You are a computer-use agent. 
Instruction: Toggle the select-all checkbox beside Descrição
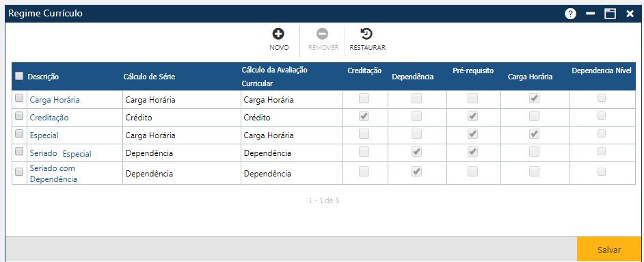19,76
